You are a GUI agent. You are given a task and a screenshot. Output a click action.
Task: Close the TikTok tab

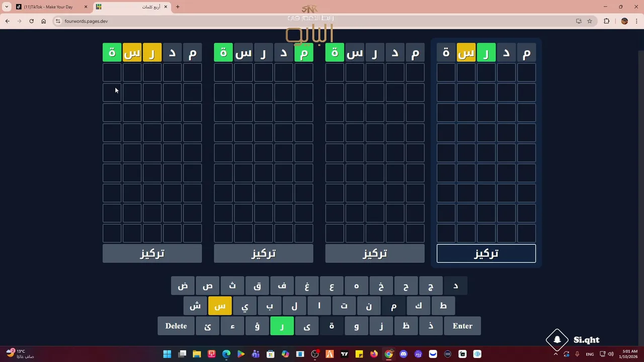pos(86,7)
